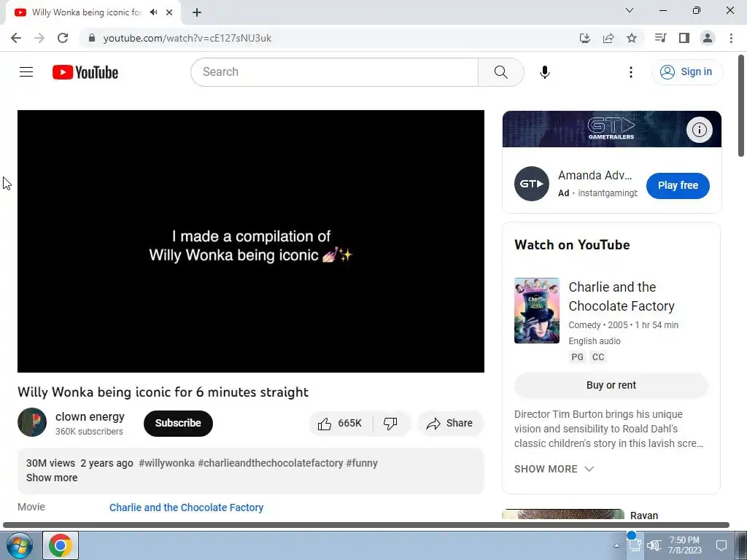Viewport: 747px width, 560px height.
Task: Open the Action Center notifications icon
Action: pyautogui.click(x=721, y=545)
